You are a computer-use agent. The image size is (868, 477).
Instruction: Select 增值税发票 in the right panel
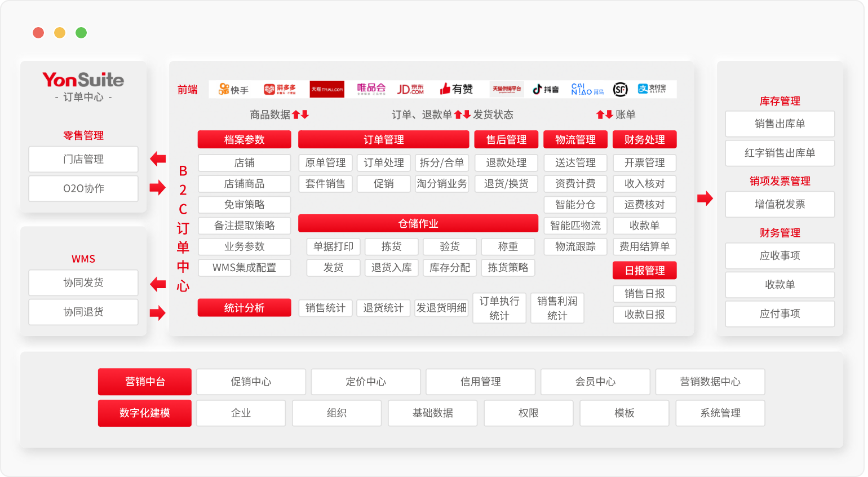[780, 204]
